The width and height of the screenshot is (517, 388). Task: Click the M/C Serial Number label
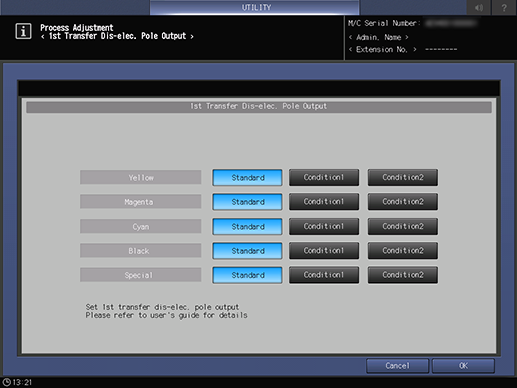coord(384,23)
